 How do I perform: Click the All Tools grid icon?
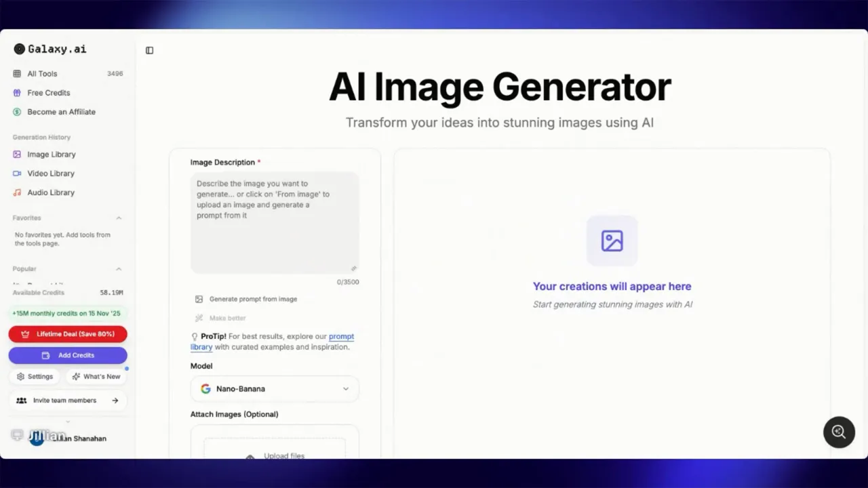click(x=16, y=73)
